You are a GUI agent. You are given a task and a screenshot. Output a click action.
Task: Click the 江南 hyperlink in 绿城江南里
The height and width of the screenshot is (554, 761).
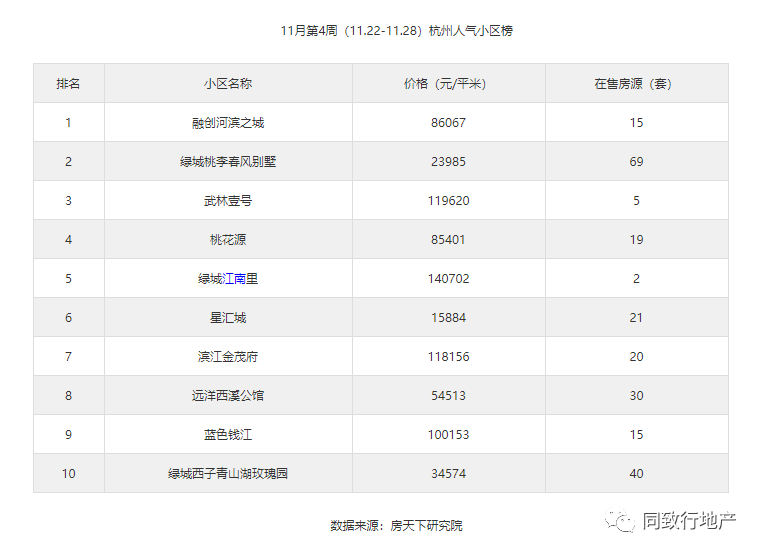[x=234, y=279]
